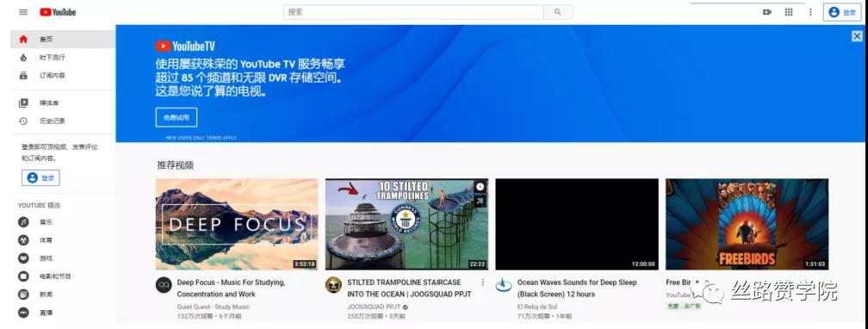
Task: Open 音乐 music category
Action: point(63,222)
